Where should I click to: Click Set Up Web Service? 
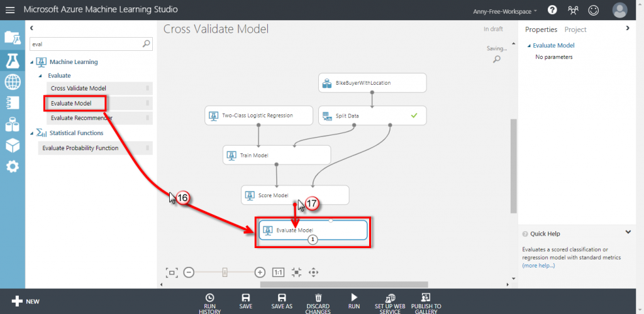tap(390, 303)
